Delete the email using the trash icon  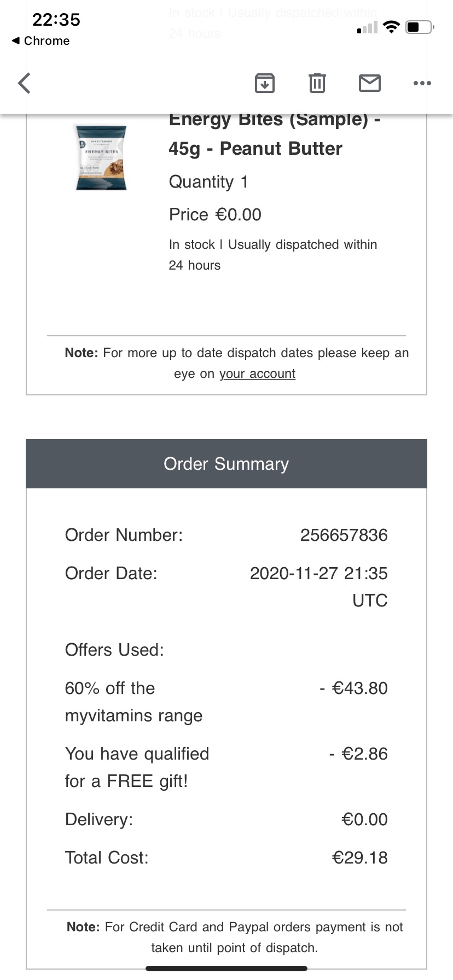(317, 83)
